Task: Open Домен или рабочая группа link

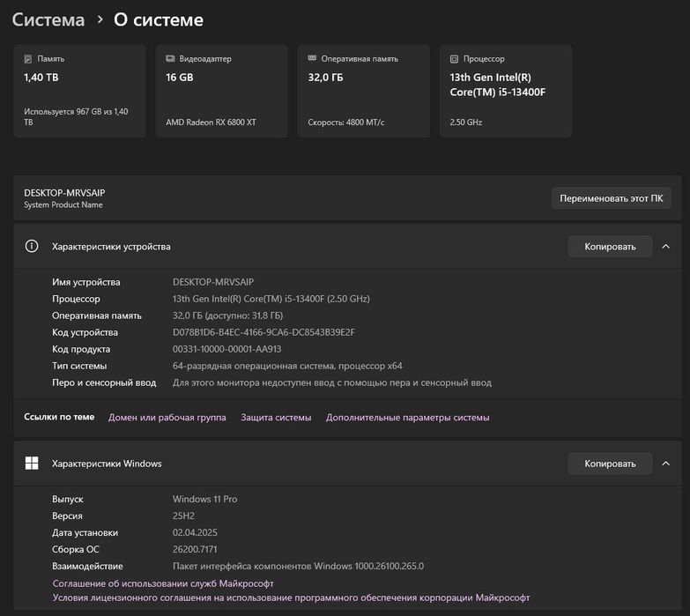Action: tap(167, 418)
